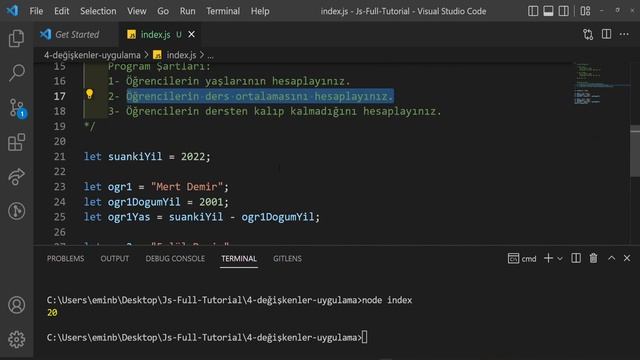Click the terminal prompt input cursor
This screenshot has width=640, height=360.
[364, 338]
